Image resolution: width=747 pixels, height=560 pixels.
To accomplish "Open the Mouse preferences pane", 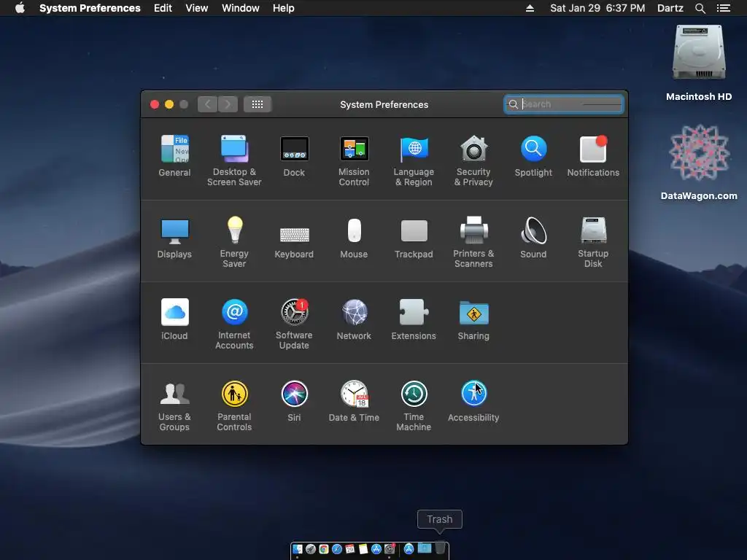I will tap(354, 238).
